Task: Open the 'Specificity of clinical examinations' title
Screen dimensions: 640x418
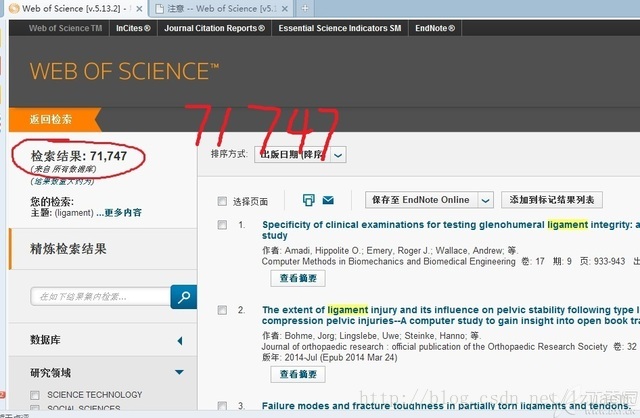Action: point(451,230)
